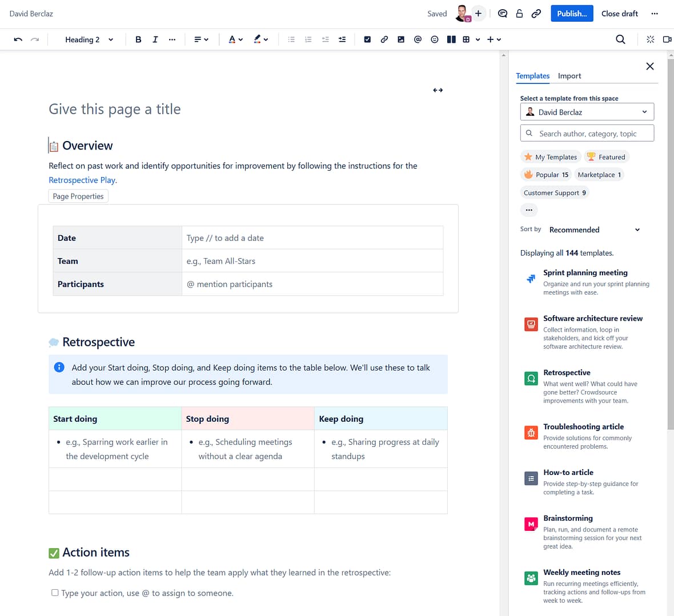Click the template search field

pos(587,133)
